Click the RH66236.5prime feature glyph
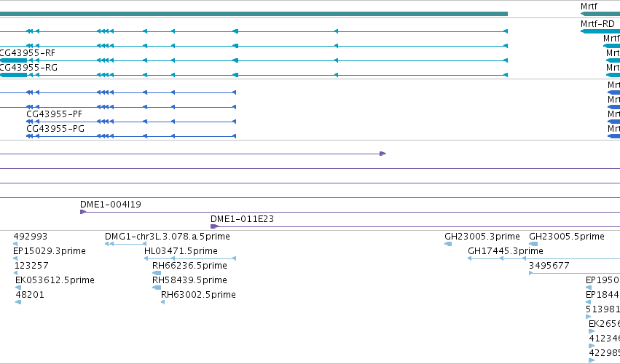This screenshot has width=620, height=364. point(157,273)
